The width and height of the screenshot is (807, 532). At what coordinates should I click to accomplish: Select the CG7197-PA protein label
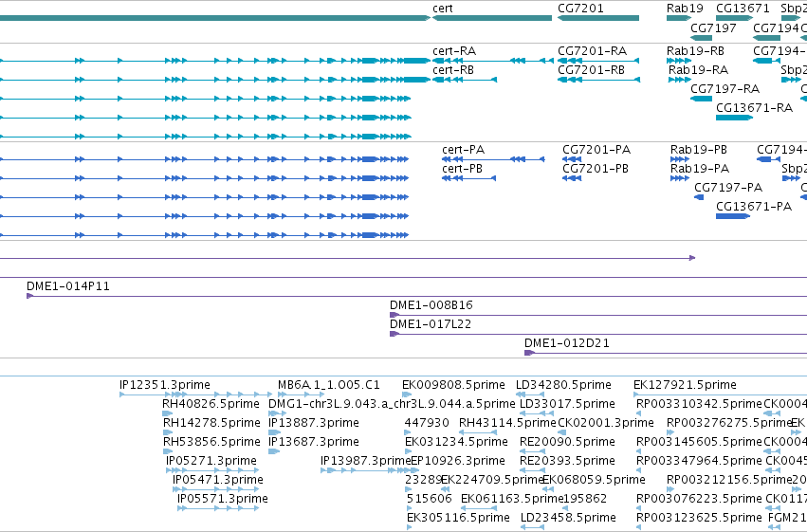click(728, 188)
